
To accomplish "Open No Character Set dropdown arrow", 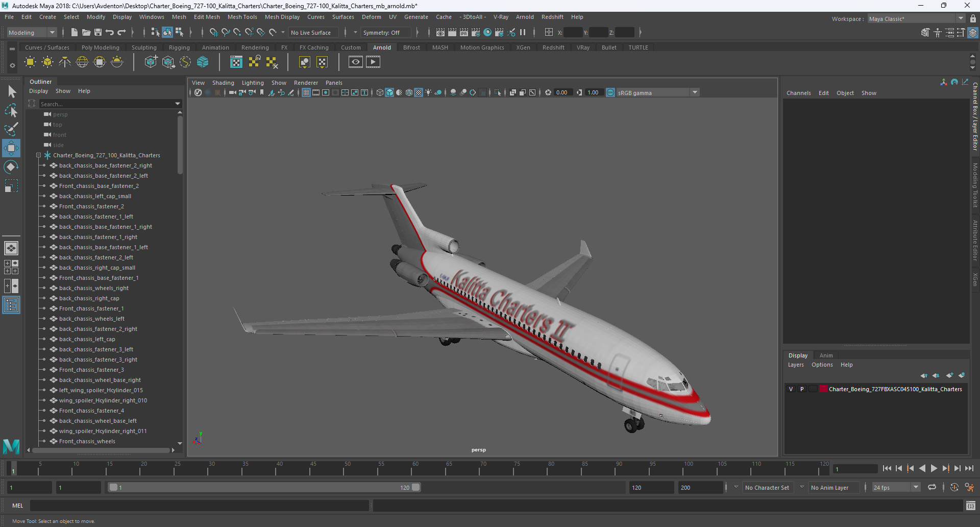I will point(736,488).
